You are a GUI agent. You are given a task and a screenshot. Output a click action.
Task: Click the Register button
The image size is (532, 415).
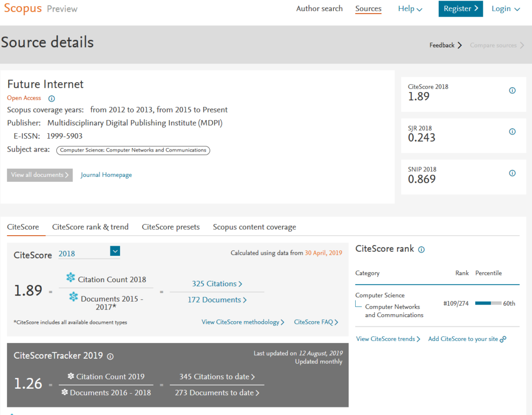click(461, 9)
